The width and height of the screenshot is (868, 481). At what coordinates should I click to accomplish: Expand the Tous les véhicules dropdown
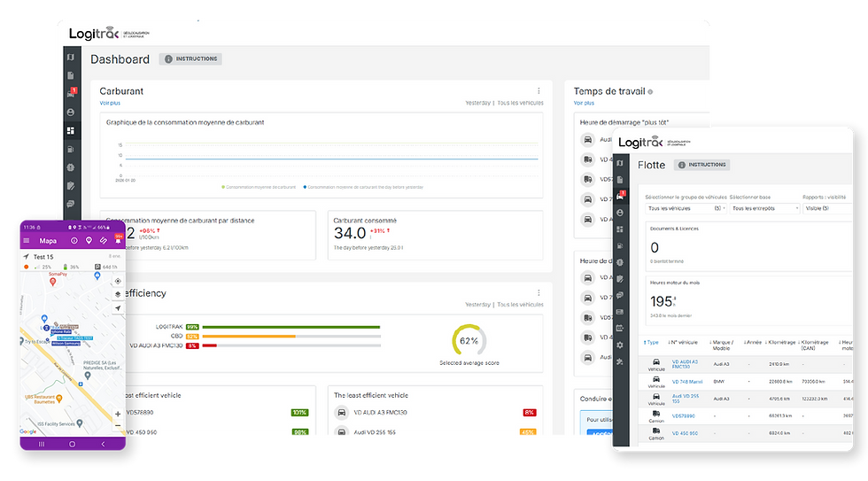(686, 209)
